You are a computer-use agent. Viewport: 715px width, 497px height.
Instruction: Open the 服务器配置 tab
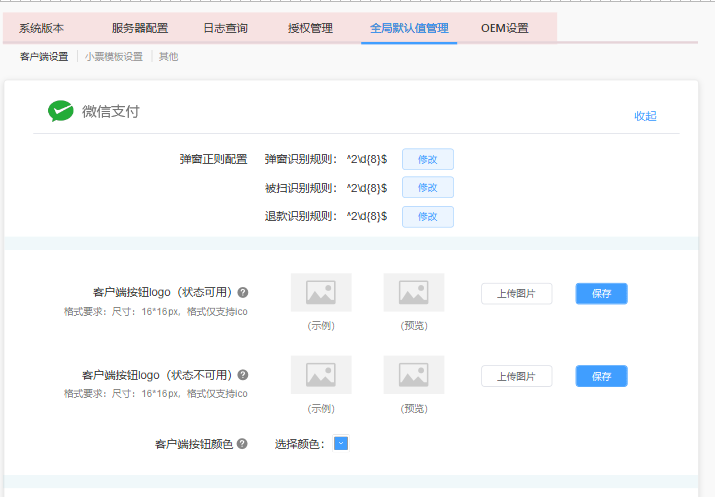(x=140, y=28)
